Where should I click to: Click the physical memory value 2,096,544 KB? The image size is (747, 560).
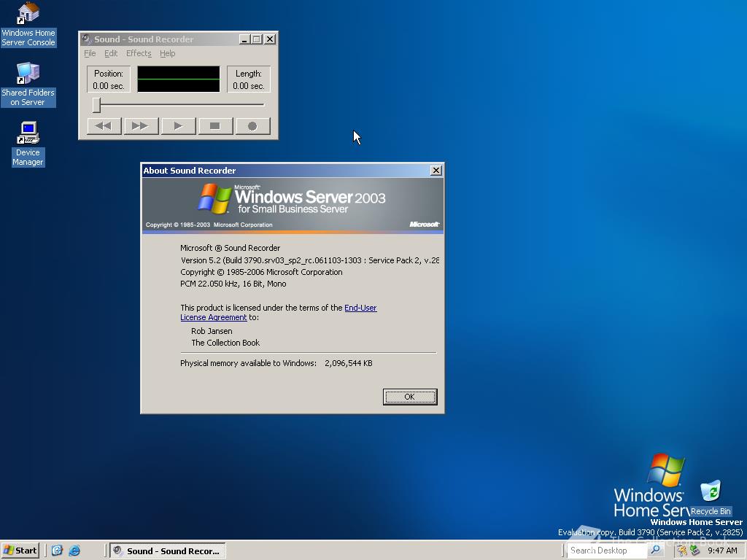pos(349,363)
